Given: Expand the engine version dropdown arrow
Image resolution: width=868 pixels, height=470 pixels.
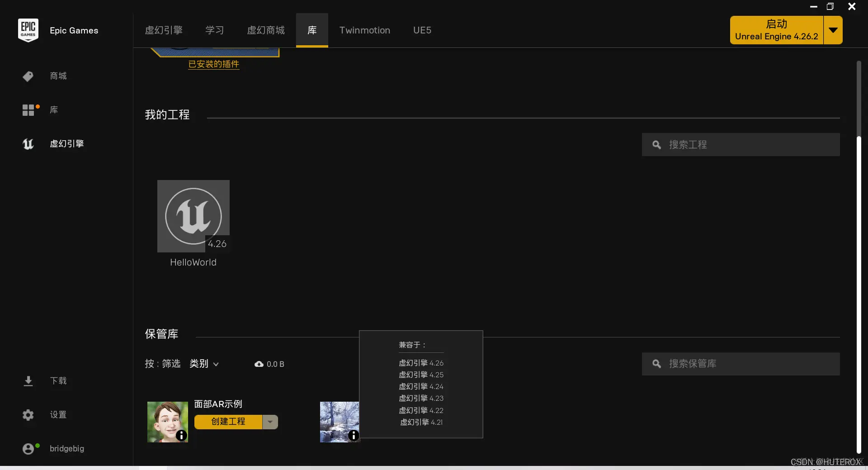Looking at the screenshot, I should pyautogui.click(x=833, y=30).
